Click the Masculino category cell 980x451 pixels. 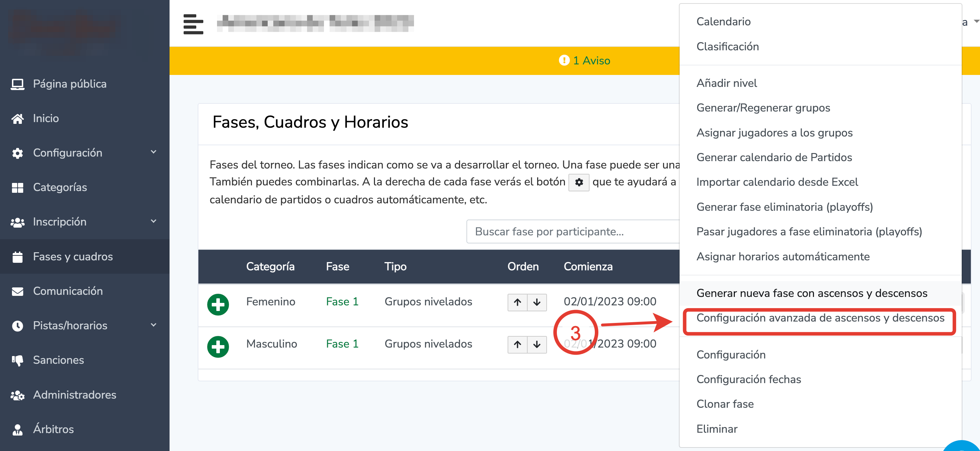pyautogui.click(x=271, y=344)
